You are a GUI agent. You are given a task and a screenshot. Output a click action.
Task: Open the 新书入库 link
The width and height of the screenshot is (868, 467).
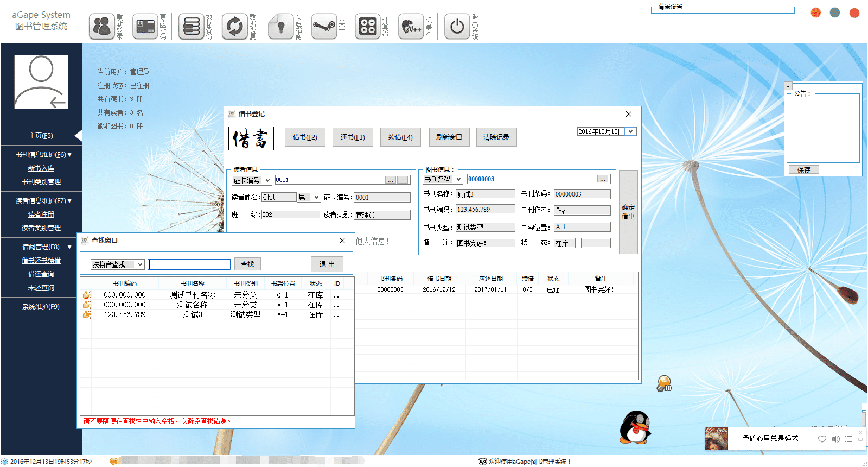(41, 168)
